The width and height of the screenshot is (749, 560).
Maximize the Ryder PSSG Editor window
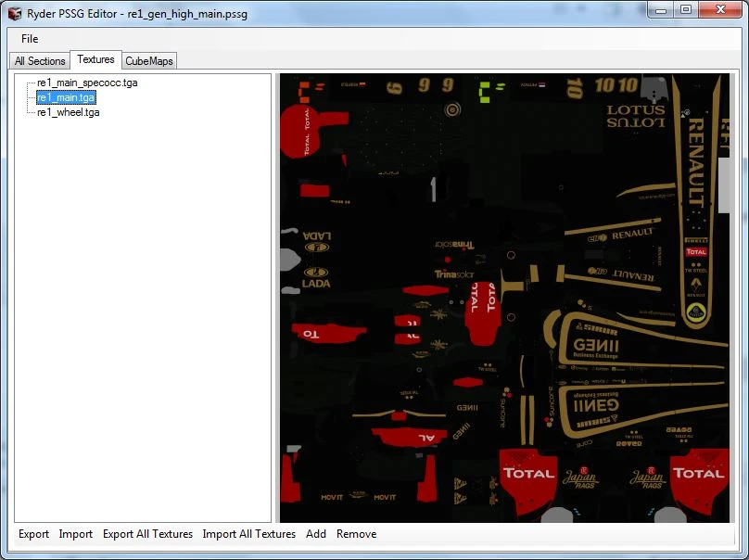click(x=686, y=10)
